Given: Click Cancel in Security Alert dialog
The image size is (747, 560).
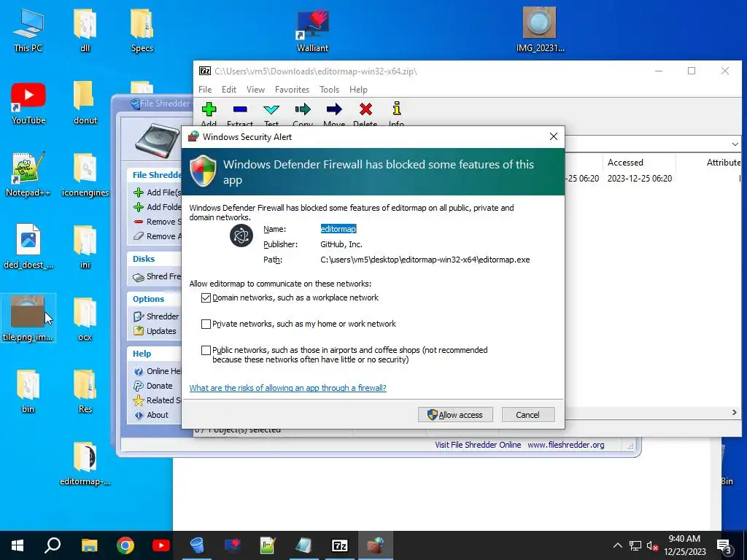Looking at the screenshot, I should (x=528, y=414).
